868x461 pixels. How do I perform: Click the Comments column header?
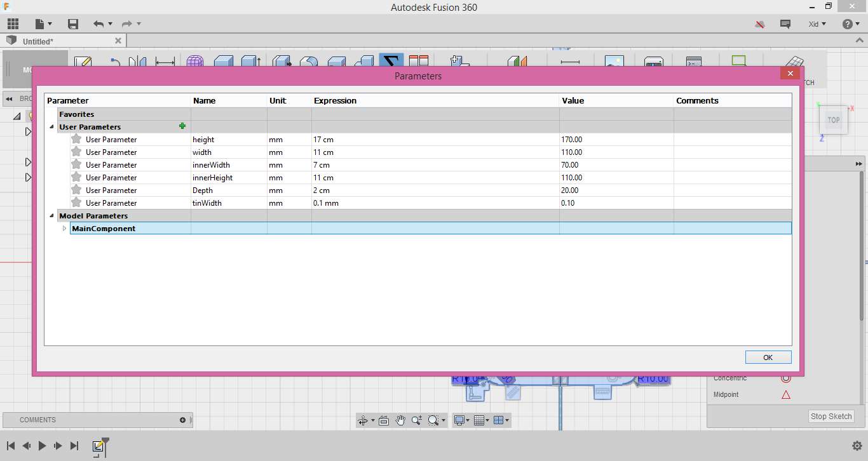click(x=733, y=100)
